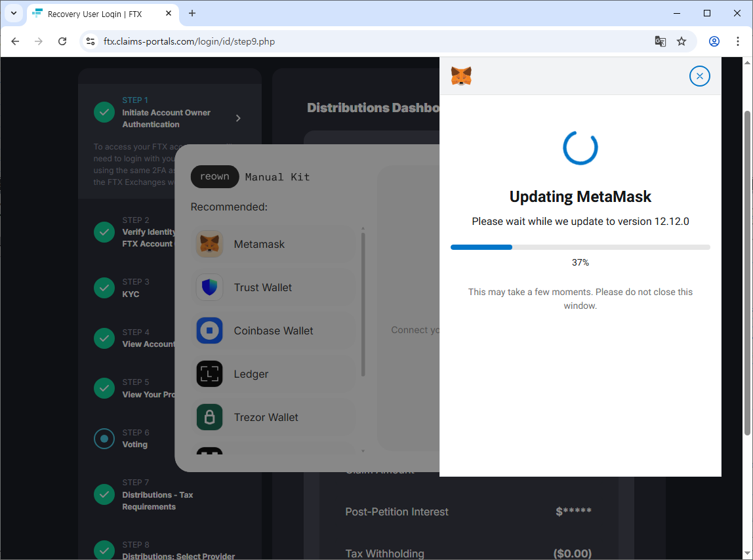Open a new browser tab
Image resolution: width=753 pixels, height=560 pixels.
click(x=192, y=14)
